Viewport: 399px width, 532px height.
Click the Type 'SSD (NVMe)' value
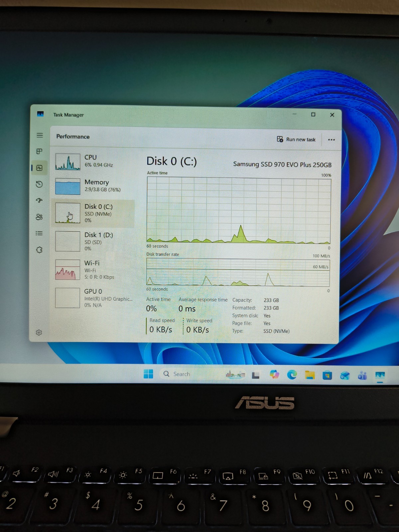[276, 331]
